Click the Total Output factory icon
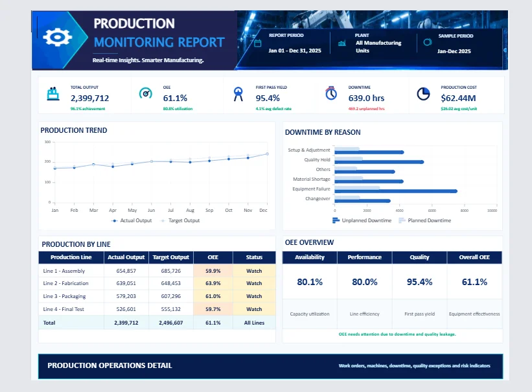The height and width of the screenshot is (392, 532). click(53, 94)
